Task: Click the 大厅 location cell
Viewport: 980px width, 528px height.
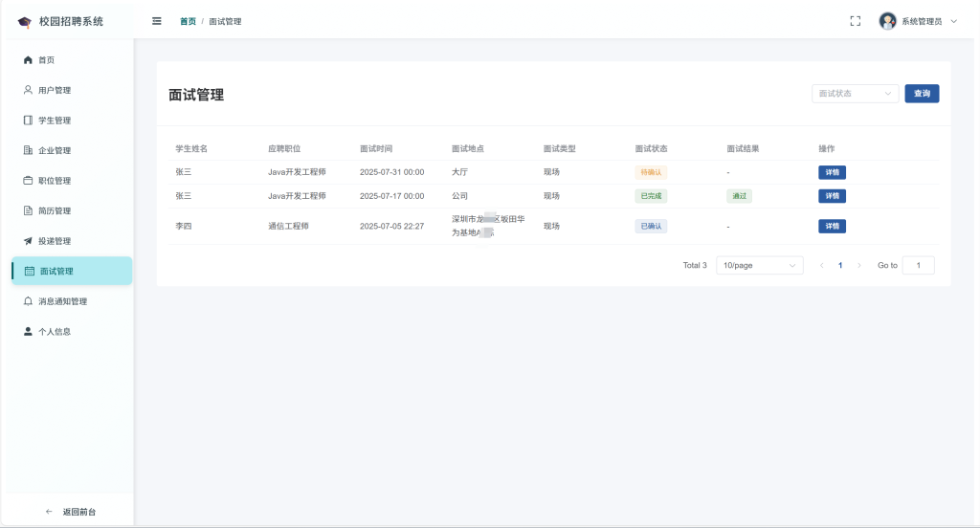Action: pos(459,172)
